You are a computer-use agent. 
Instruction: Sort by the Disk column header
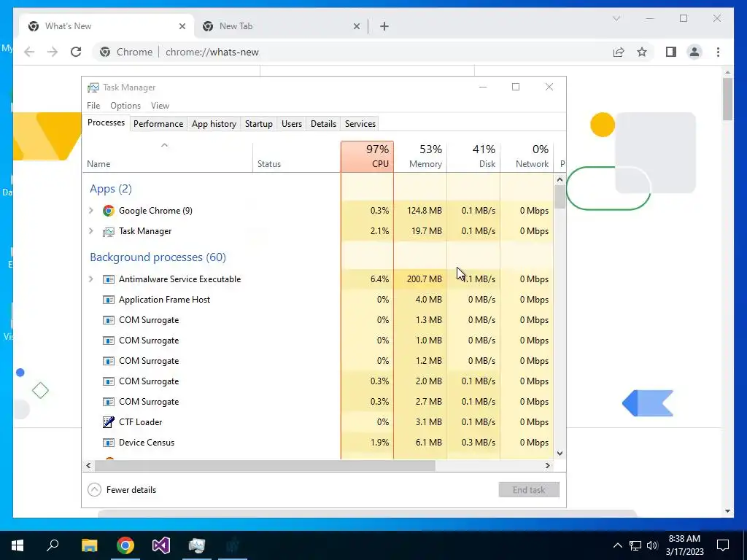coord(473,157)
